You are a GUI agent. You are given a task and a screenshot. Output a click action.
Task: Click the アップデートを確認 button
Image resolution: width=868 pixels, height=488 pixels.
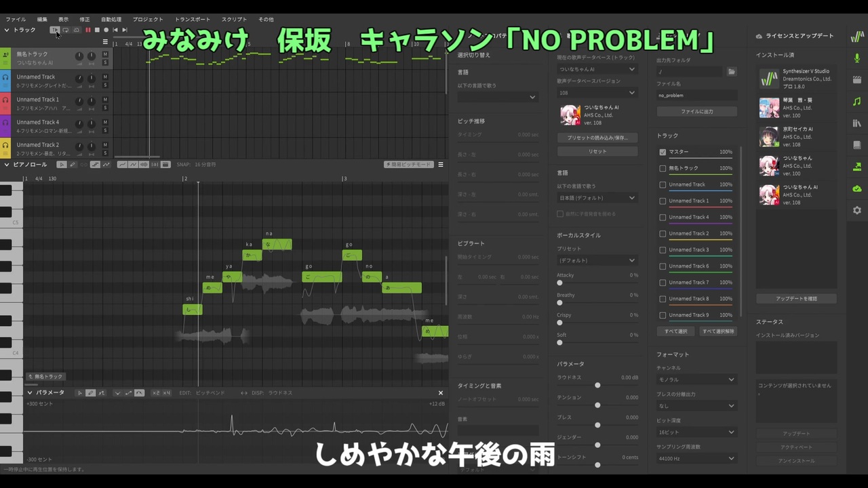pos(796,299)
